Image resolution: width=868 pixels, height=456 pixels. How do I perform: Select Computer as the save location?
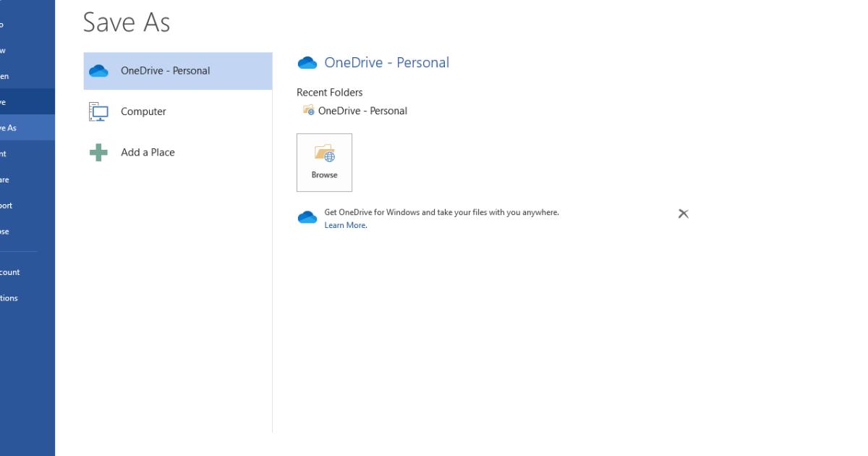click(143, 111)
